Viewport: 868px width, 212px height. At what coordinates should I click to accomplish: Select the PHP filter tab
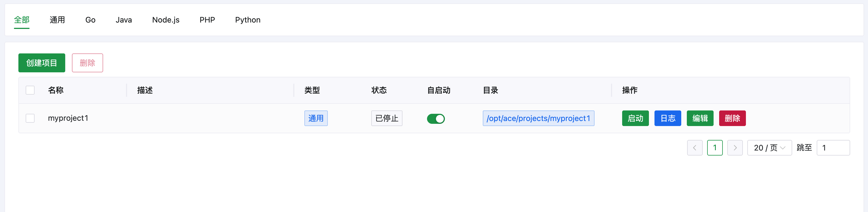(x=207, y=20)
